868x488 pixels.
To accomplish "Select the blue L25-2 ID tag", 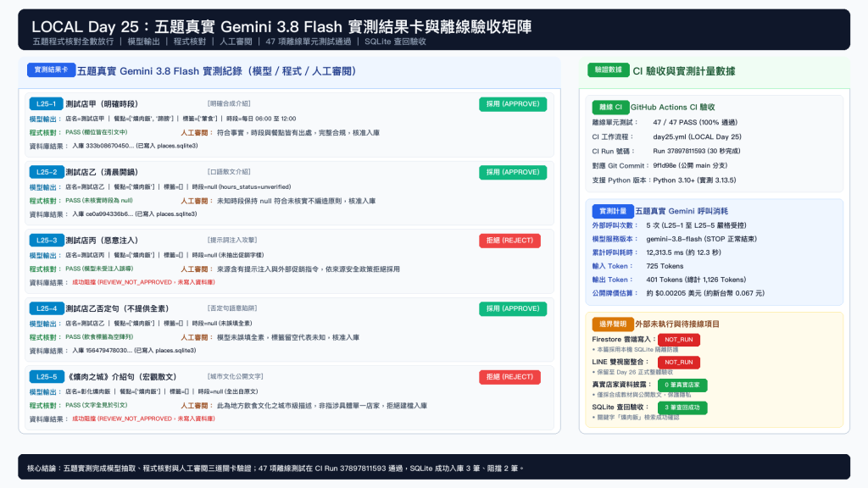I will coord(46,172).
